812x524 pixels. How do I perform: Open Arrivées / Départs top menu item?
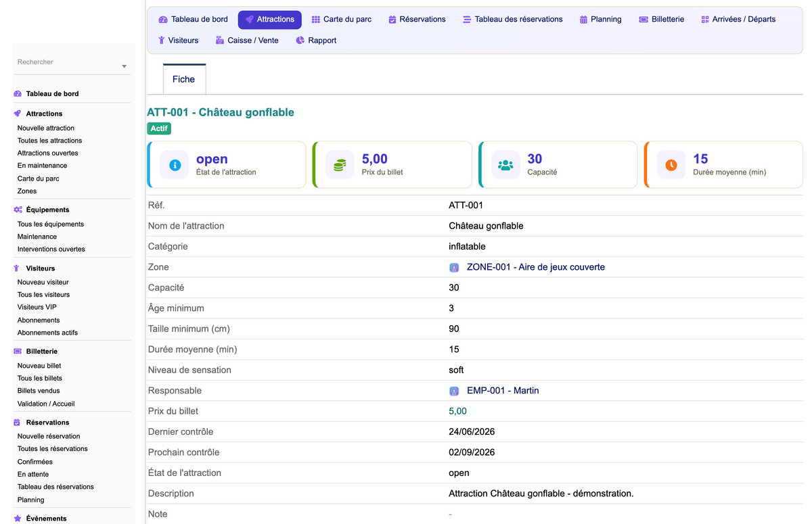click(x=738, y=20)
